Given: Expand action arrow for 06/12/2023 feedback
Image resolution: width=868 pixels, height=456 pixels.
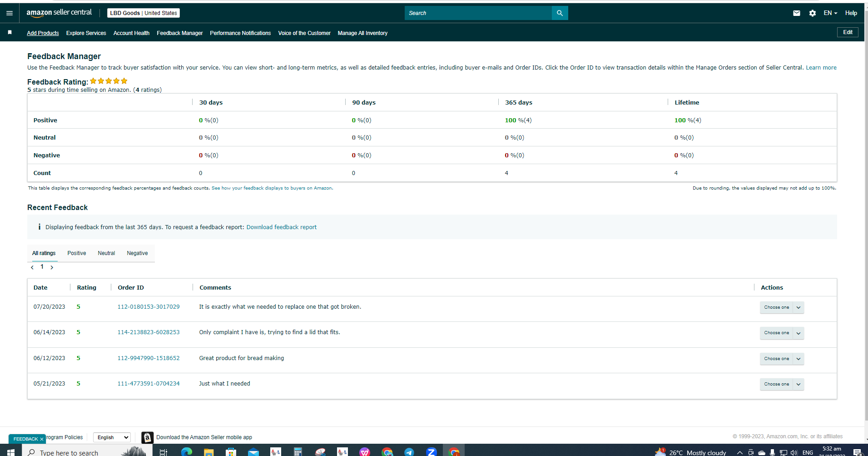Looking at the screenshot, I should 799,359.
